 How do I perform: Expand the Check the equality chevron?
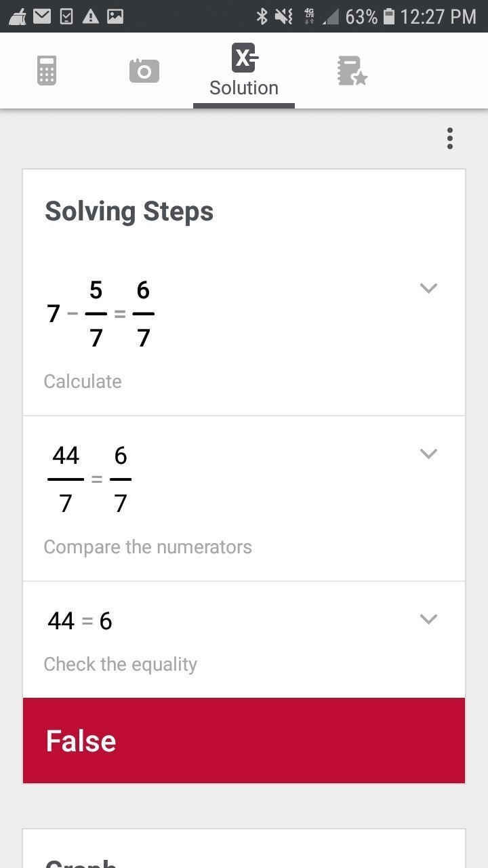click(428, 618)
